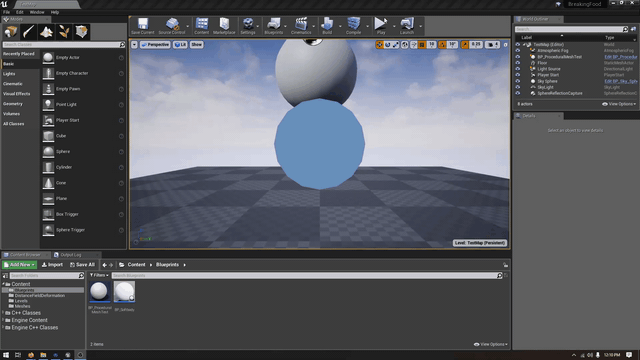Select the Geometry Editing mode icon

[82, 32]
